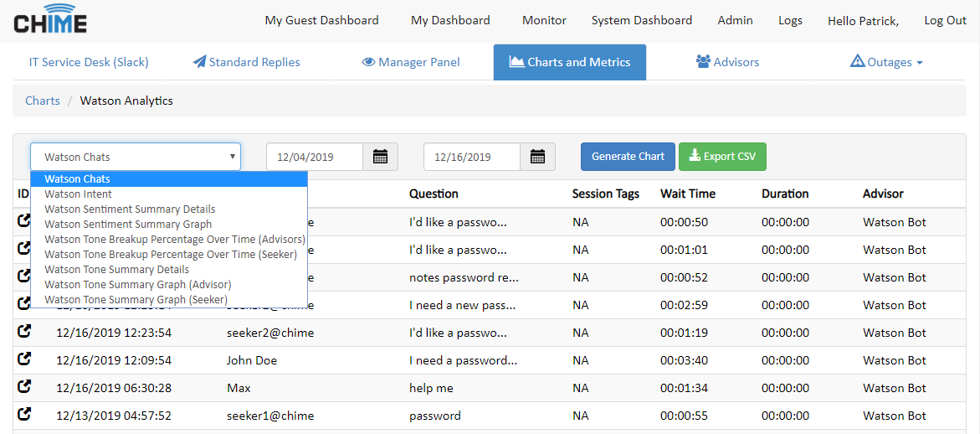980x434 pixels.
Task: Click seeker1@chime cell
Action: pyautogui.click(x=270, y=416)
